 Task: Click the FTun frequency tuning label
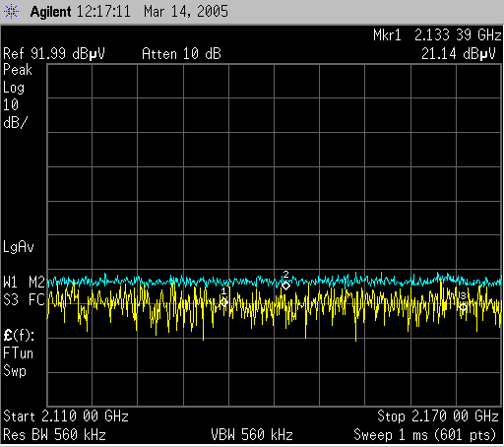(19, 353)
